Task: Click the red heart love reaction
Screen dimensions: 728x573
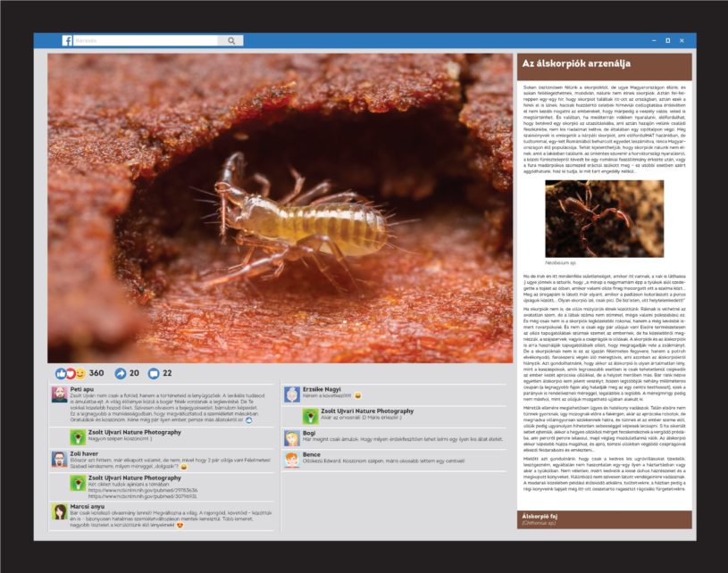Action: tap(71, 373)
